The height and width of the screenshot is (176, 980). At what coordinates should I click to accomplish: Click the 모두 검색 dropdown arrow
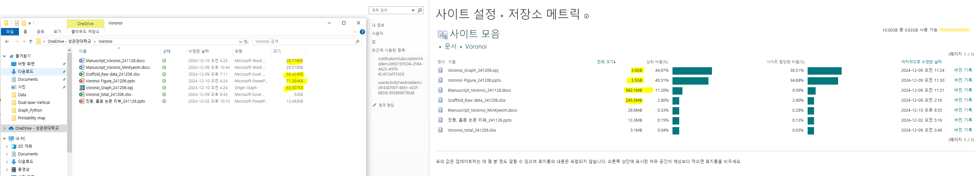tap(413, 11)
